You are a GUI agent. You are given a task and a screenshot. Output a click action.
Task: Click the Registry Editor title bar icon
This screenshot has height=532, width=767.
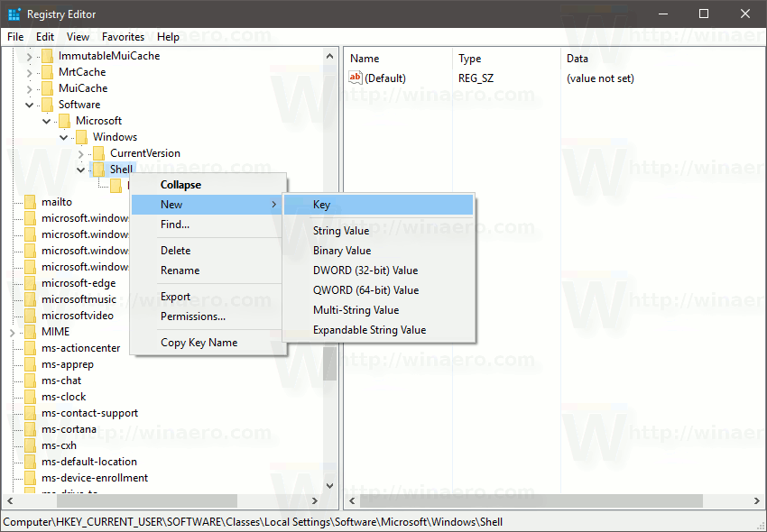(14, 14)
